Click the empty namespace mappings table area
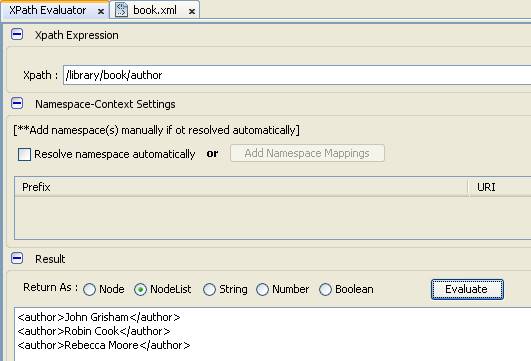This screenshot has width=531, height=361. (x=273, y=218)
